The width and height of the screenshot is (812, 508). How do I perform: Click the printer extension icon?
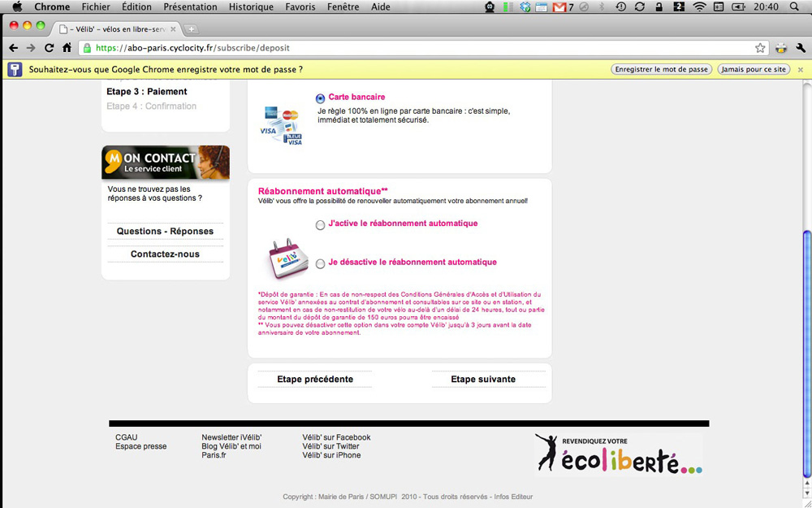781,48
